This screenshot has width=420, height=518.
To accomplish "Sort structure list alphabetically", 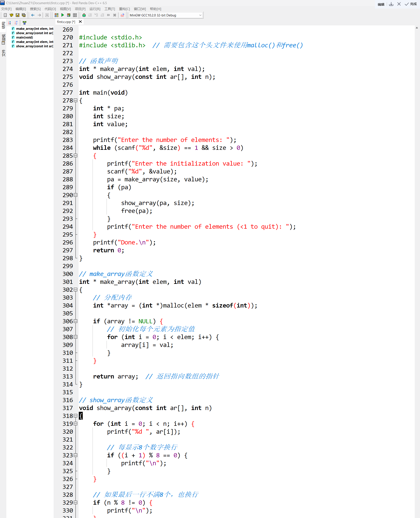I will tap(16, 23).
